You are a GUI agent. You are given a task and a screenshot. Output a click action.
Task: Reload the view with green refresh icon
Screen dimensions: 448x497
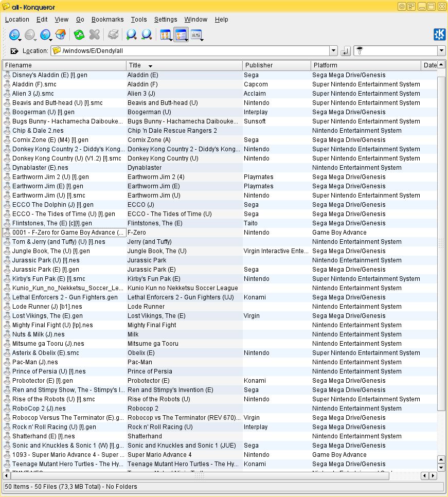coord(79,34)
